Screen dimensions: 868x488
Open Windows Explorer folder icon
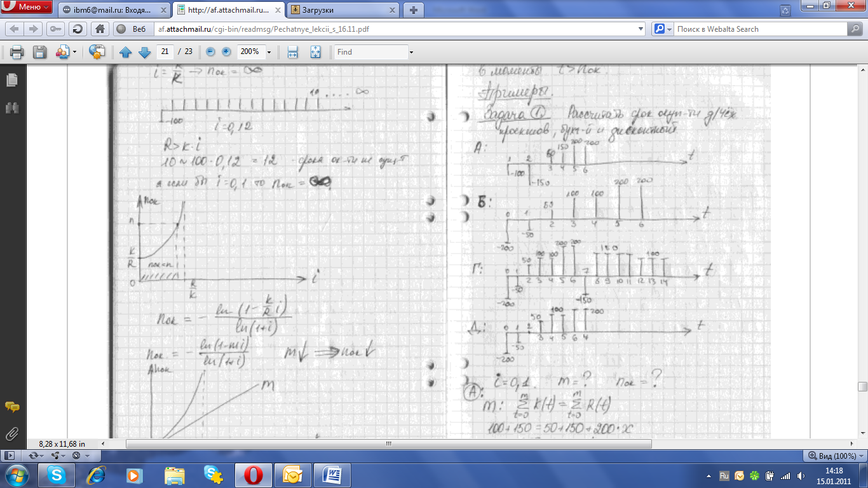click(175, 475)
